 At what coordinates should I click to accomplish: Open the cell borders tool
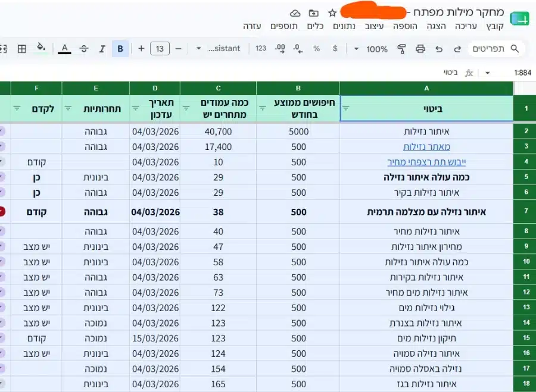[x=22, y=49]
